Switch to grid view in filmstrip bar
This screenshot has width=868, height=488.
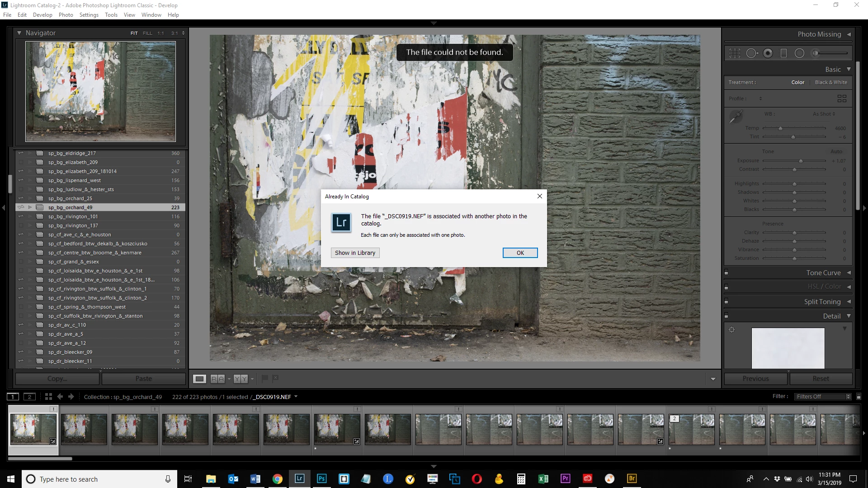coord(48,397)
